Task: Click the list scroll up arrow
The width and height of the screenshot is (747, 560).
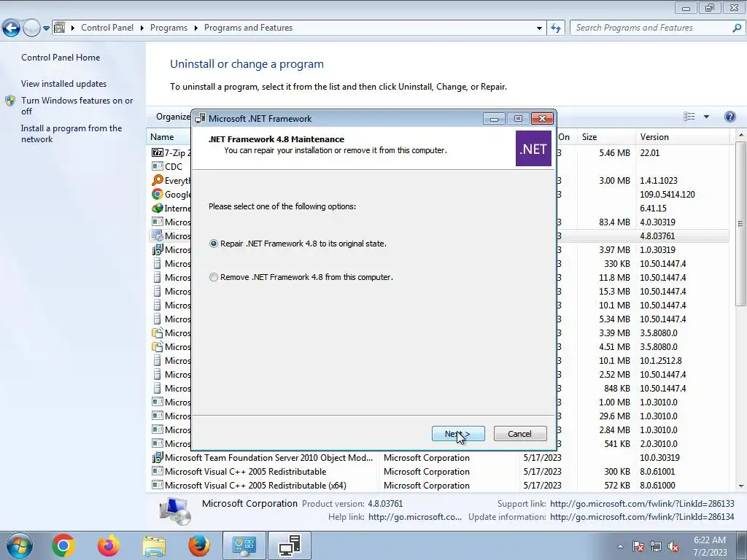Action: pos(741,136)
